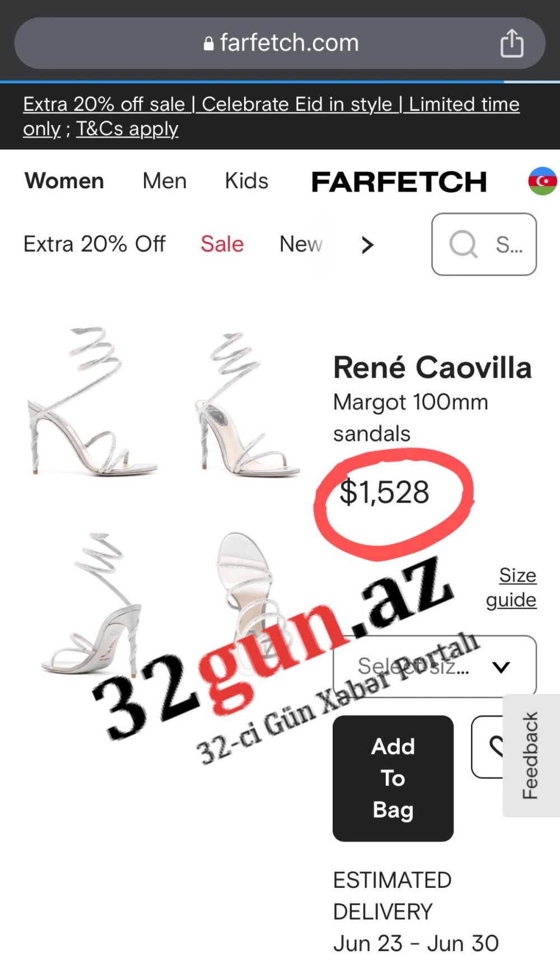Open the Feedback side tab
This screenshot has height=954, width=560.
pos(530,755)
